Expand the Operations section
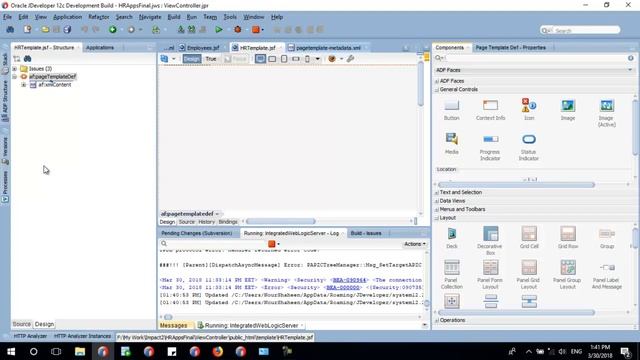The image size is (640, 360). point(437,320)
